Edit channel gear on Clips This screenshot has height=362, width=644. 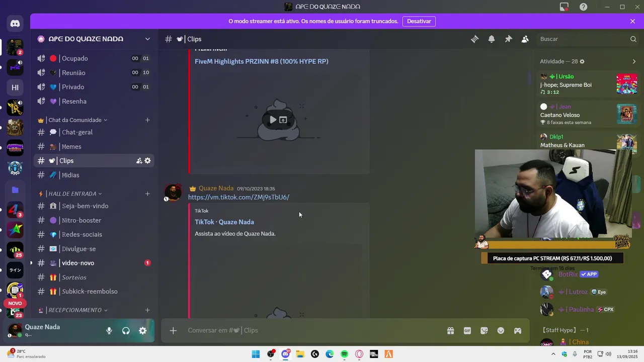tap(147, 161)
